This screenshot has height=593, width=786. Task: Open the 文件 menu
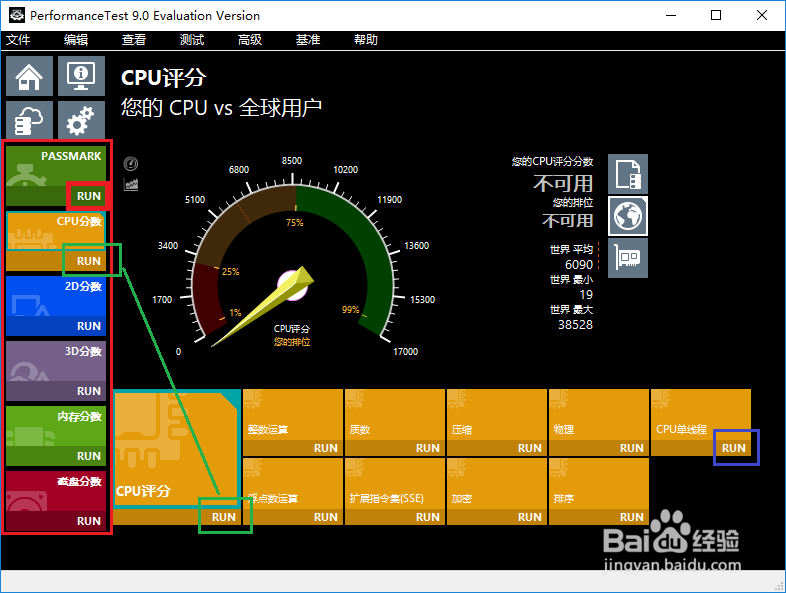18,40
